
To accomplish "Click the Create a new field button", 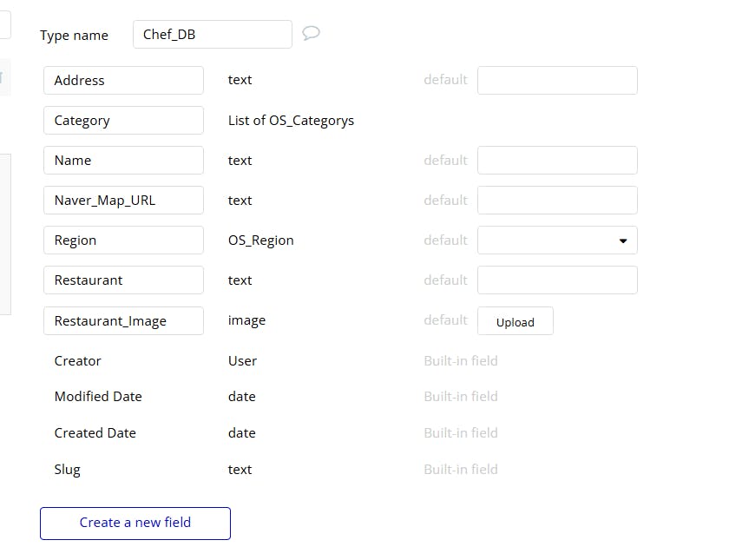I will 135,523.
